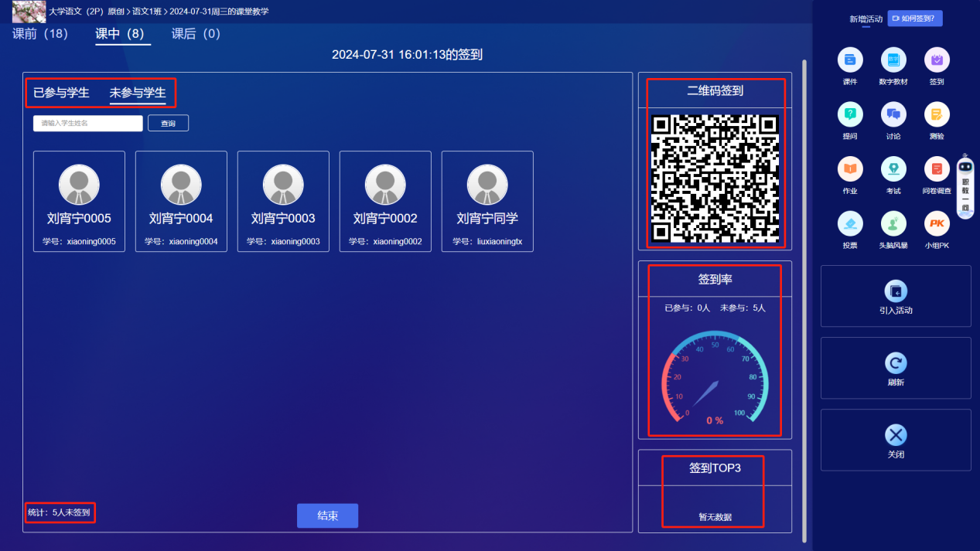This screenshot has width=980, height=551.
Task: Launch the 提问 question activity
Action: point(850,115)
